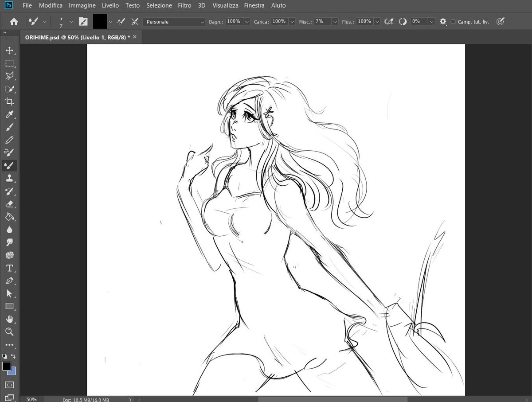Image resolution: width=532 pixels, height=402 pixels.
Task: Open the Livello menu
Action: tap(110, 6)
